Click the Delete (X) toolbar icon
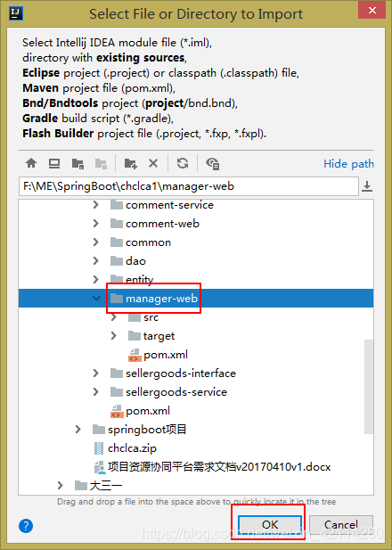Image resolution: width=392 pixels, height=550 pixels. (x=153, y=163)
